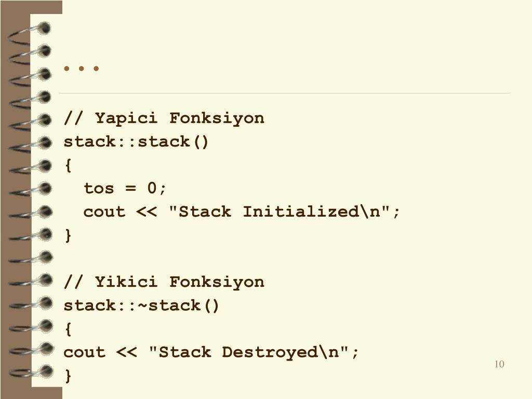Click the closing brace after Stack Initialized

[68, 235]
